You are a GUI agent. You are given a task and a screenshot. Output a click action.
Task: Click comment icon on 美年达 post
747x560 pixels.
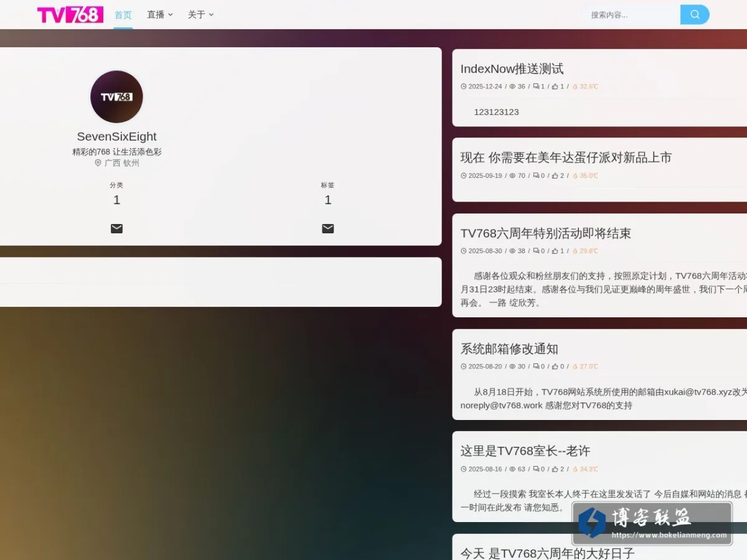pos(536,175)
